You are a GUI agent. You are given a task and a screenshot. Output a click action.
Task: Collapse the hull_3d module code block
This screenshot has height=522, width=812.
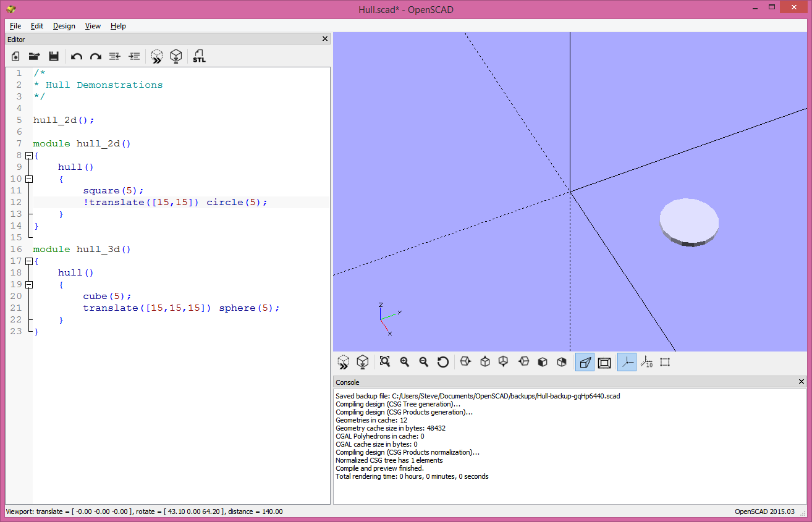[28, 261]
